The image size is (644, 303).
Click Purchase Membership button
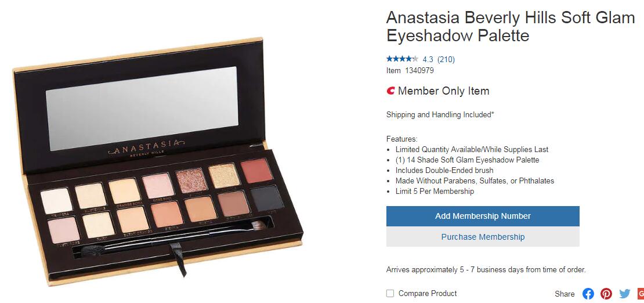[x=483, y=237]
